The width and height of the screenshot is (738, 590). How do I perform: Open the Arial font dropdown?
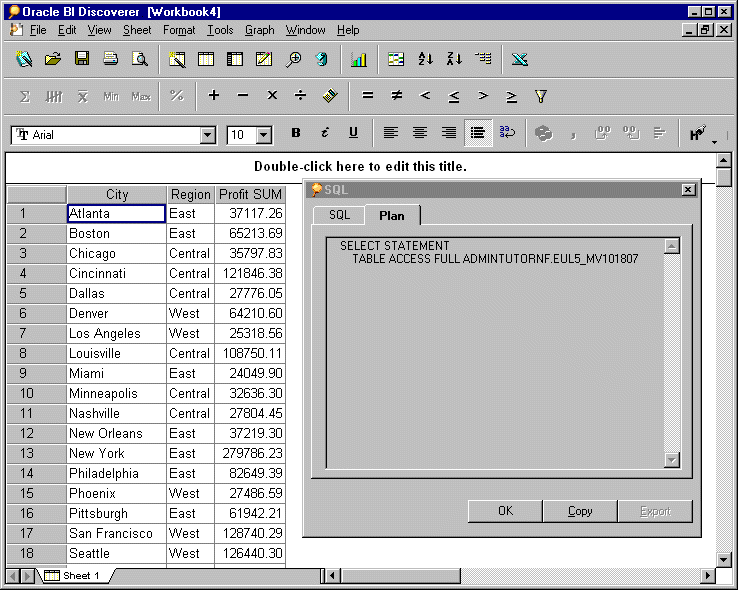207,136
